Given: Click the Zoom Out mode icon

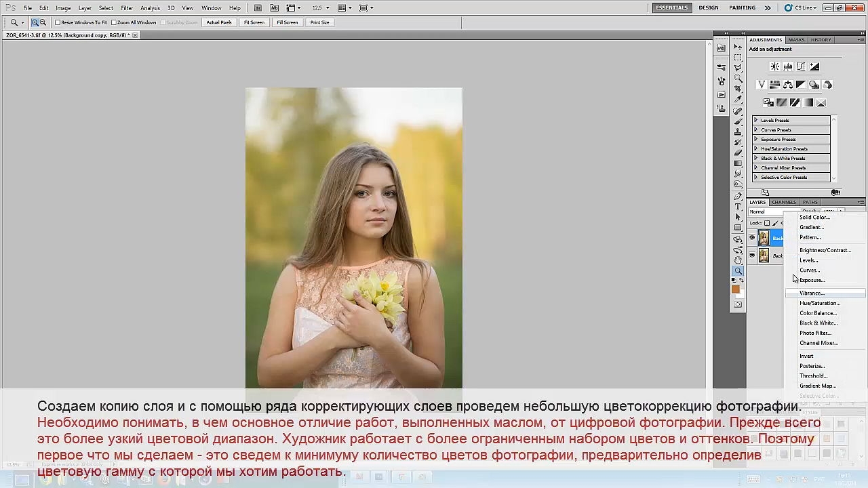Looking at the screenshot, I should pos(43,22).
